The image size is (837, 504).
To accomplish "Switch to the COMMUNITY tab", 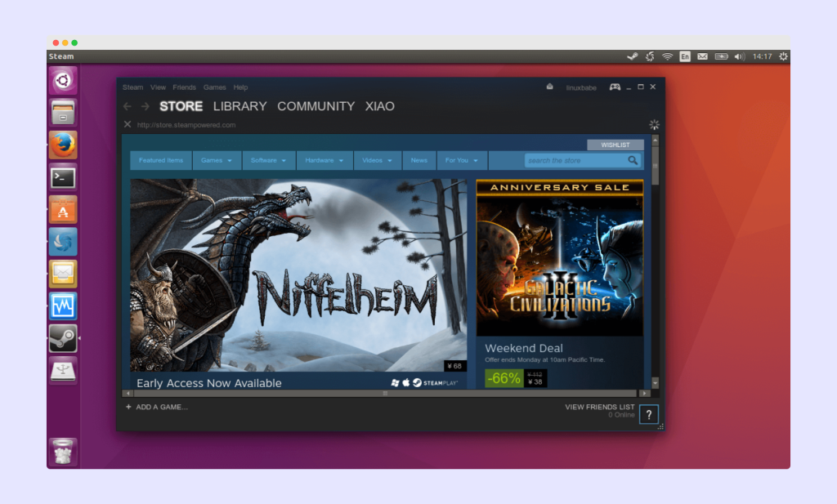I will click(x=316, y=106).
